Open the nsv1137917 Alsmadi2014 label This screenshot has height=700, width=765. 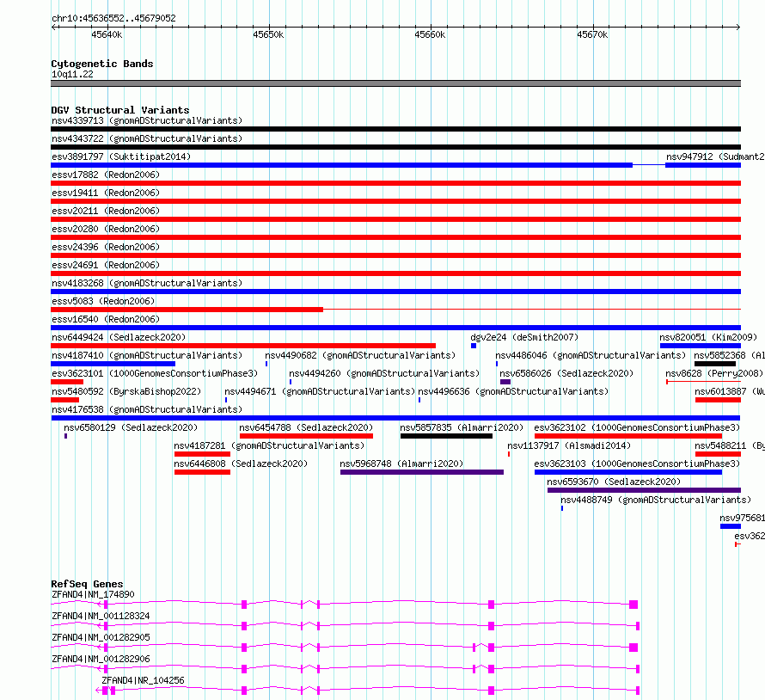(569, 445)
